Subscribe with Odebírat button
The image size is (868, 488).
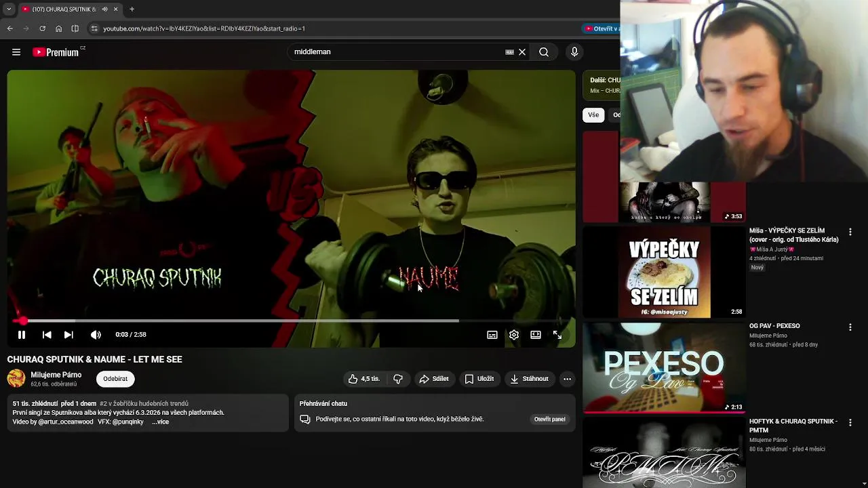[115, 379]
